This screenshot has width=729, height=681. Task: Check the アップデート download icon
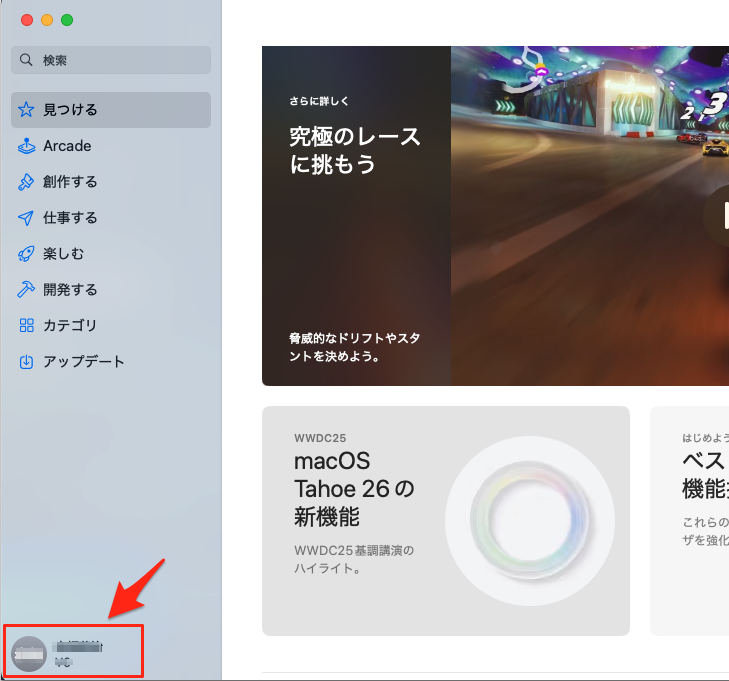[26, 362]
